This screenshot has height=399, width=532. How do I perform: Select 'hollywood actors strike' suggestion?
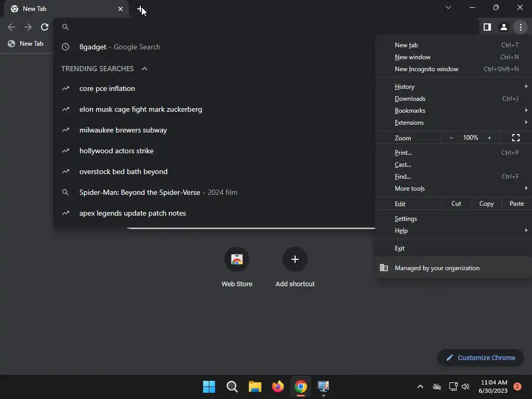215,151
